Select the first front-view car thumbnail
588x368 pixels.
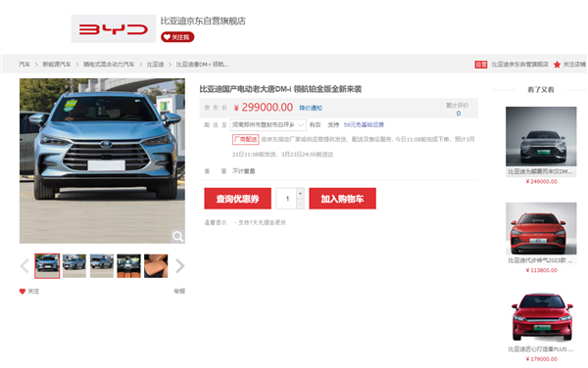[47, 266]
